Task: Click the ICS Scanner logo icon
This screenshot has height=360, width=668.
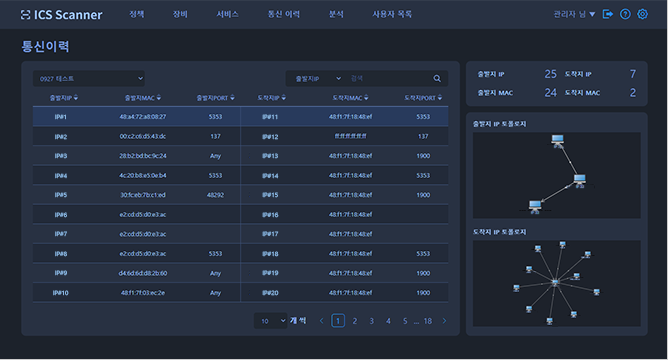Action: pyautogui.click(x=25, y=15)
